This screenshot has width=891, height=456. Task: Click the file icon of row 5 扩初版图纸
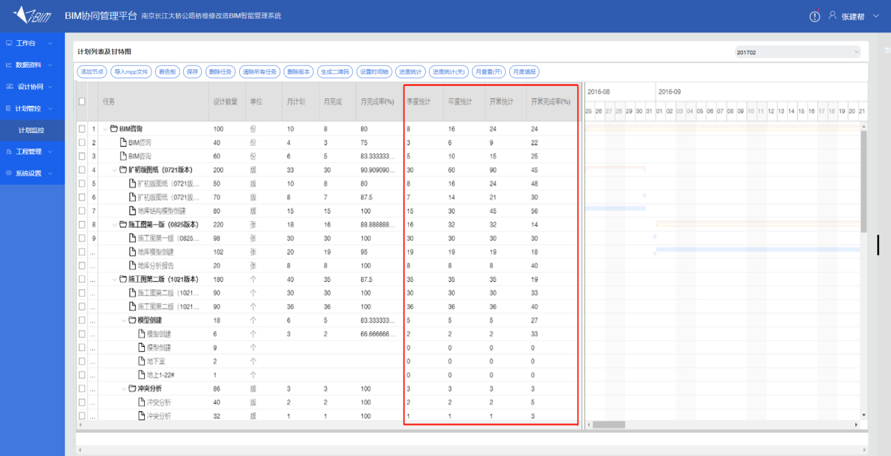132,184
